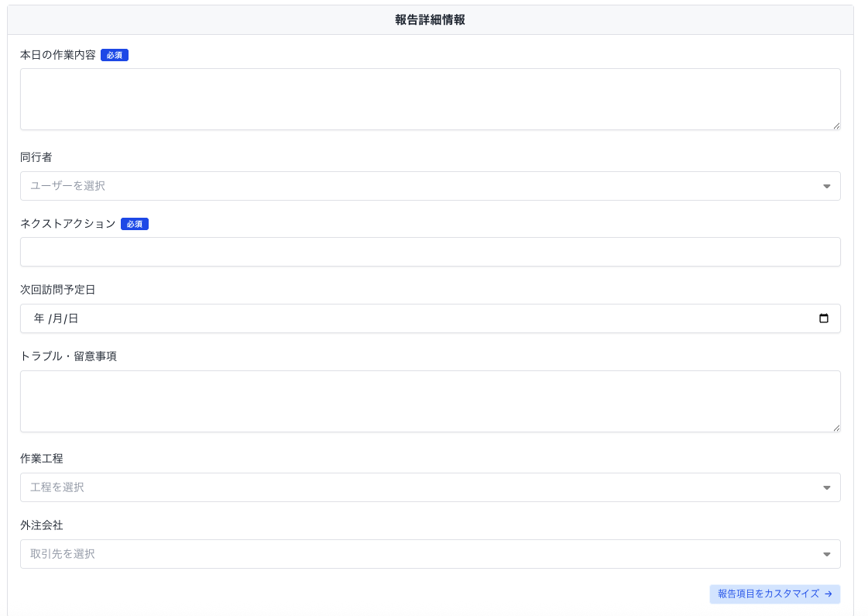The height and width of the screenshot is (616, 868).
Task: Click 必須 badge beside 本日の作業内容
Action: [115, 55]
